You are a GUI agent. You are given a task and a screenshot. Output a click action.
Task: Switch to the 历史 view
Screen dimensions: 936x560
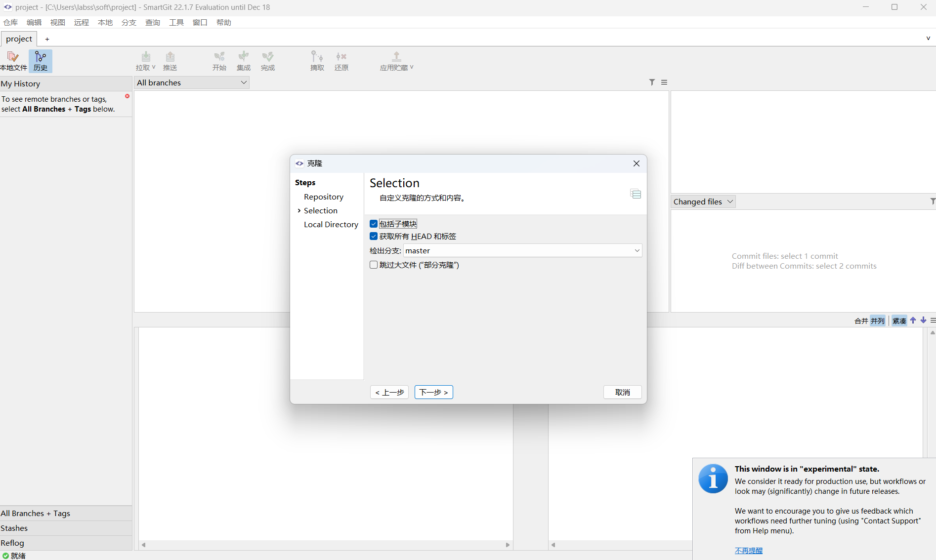point(41,61)
